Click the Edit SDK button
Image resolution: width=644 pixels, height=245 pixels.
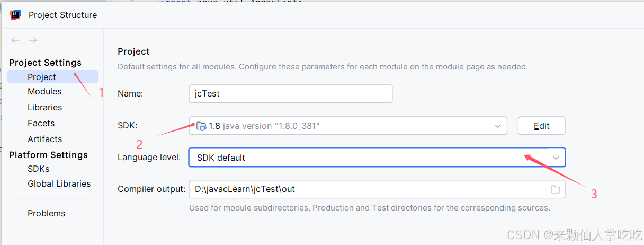coord(541,126)
